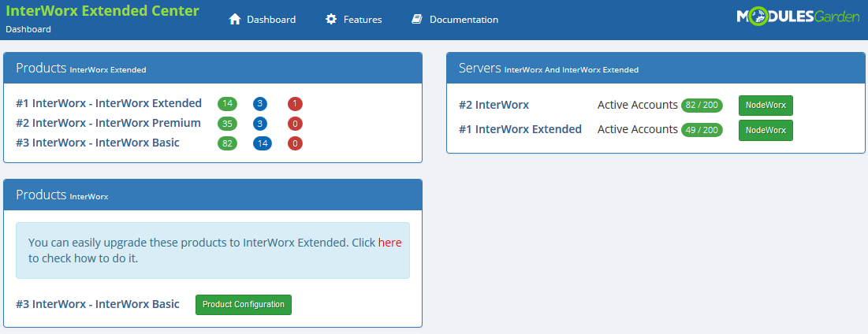868x334 pixels.
Task: Click Products InterWorx Extended panel header
Action: 213,68
